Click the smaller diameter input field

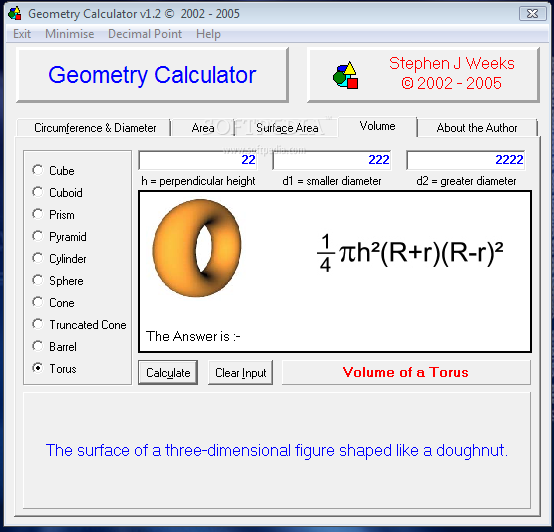coord(332,160)
